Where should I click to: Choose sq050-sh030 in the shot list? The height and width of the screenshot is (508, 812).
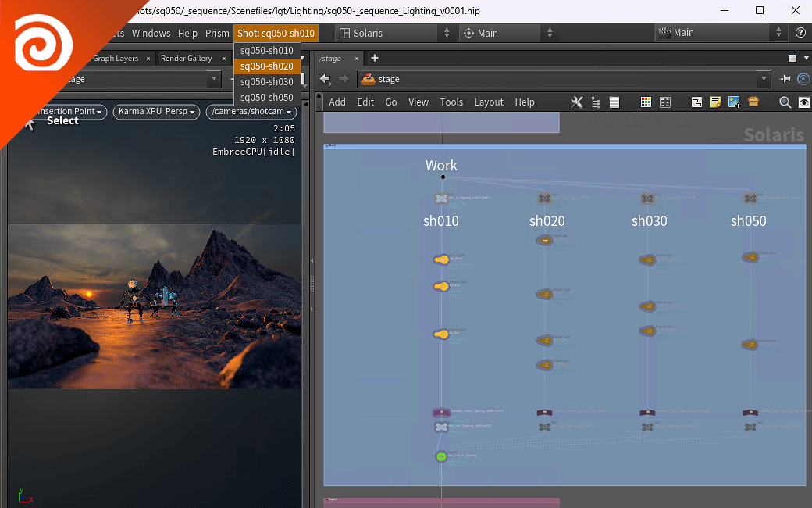tap(266, 82)
